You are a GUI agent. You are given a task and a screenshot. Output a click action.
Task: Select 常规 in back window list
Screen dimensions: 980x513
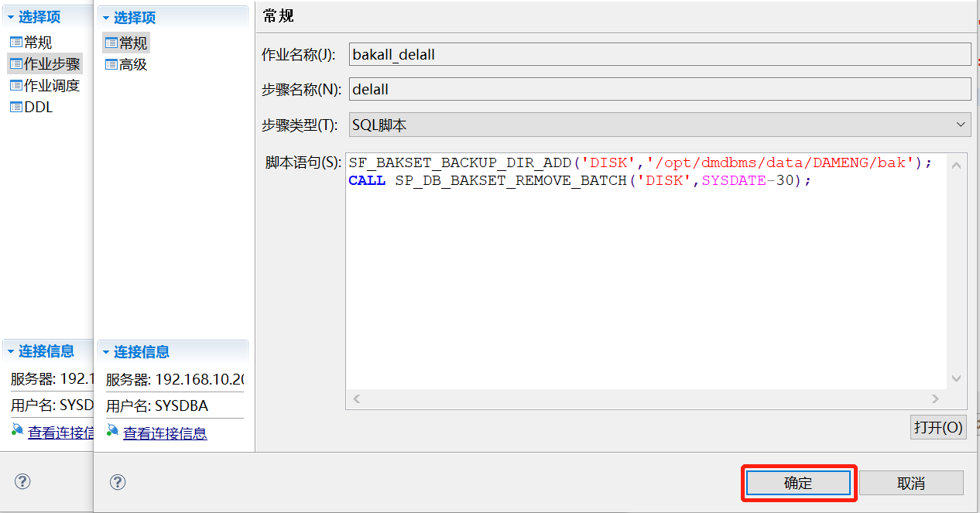point(31,43)
